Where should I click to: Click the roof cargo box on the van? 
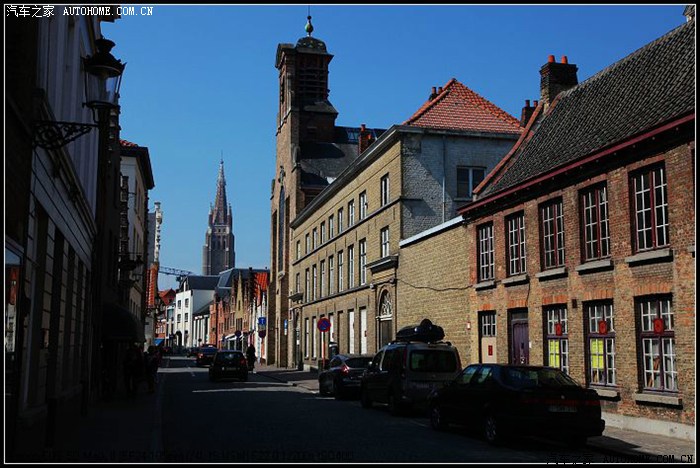[x=420, y=332]
